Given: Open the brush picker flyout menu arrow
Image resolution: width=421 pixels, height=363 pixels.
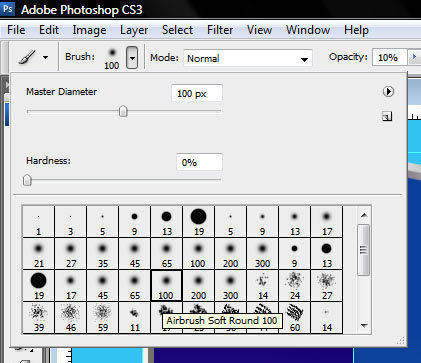Looking at the screenshot, I should click(x=388, y=91).
